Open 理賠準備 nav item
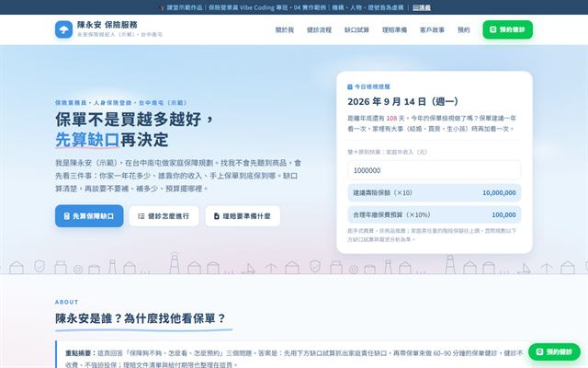Image resolution: width=588 pixels, height=368 pixels. point(394,30)
